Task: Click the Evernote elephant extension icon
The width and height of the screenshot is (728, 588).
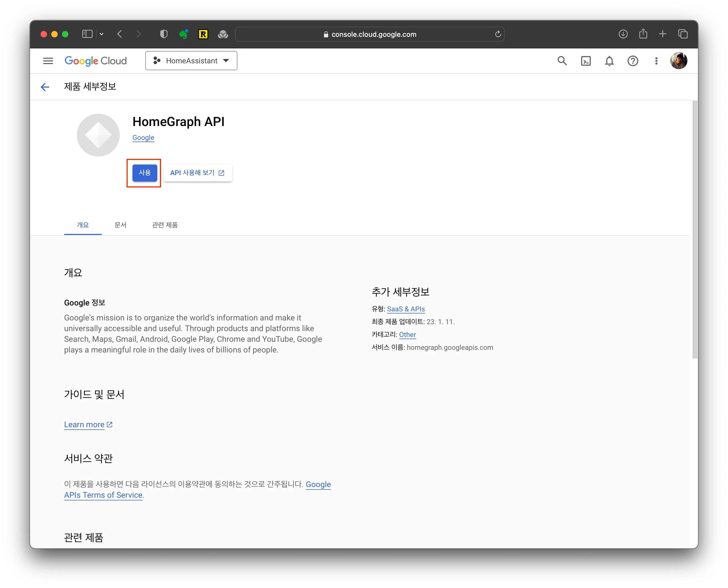Action: tap(184, 34)
